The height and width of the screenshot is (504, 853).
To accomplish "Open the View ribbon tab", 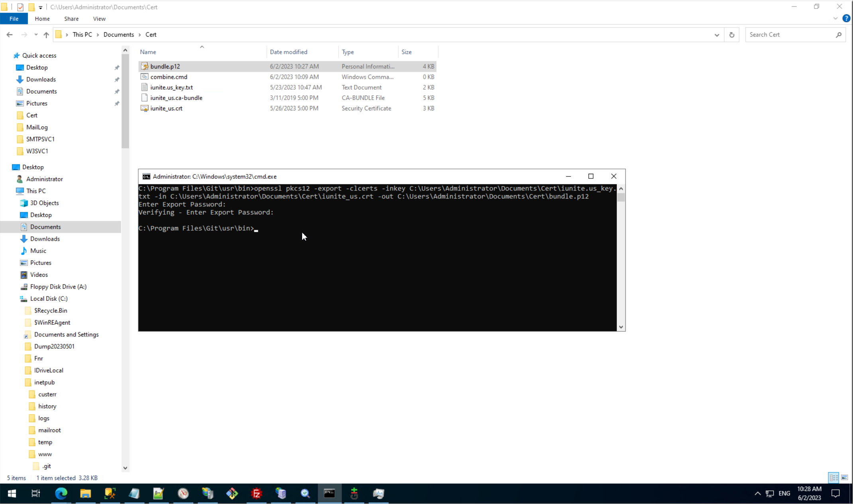I will [99, 19].
